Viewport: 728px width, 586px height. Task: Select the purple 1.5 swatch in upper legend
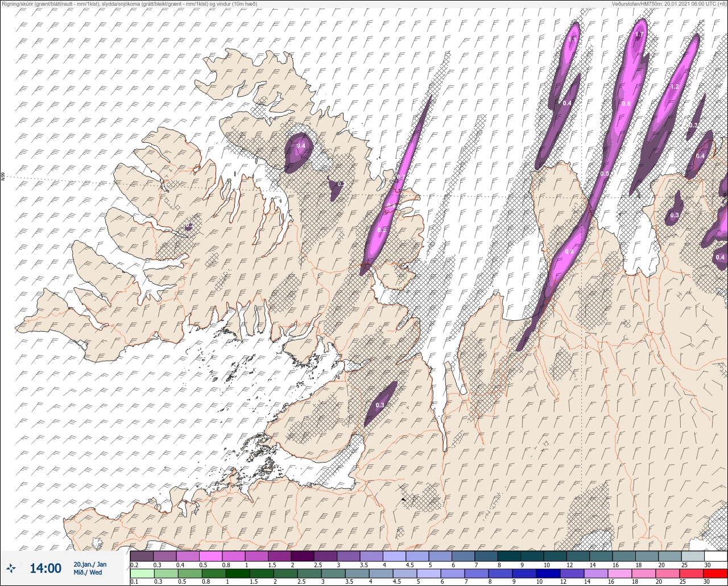(x=279, y=556)
